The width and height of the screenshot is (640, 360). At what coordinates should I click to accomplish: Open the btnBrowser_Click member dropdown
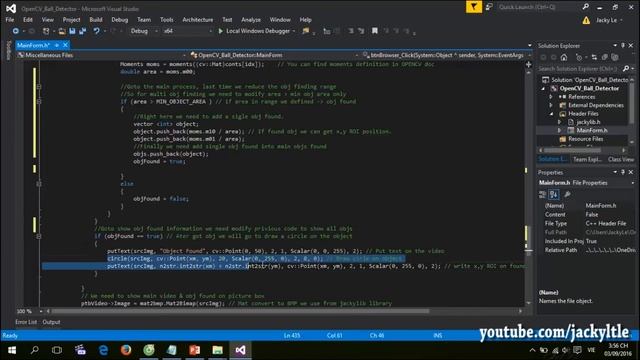click(x=446, y=55)
